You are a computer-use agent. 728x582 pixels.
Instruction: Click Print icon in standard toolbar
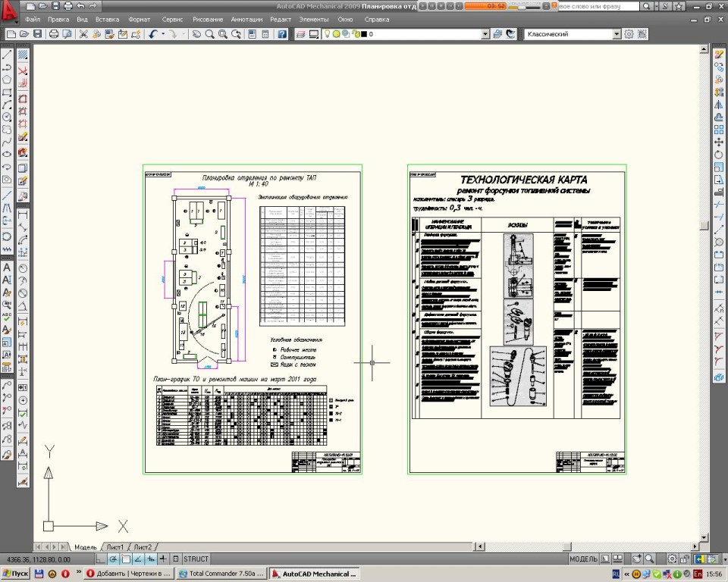pyautogui.click(x=54, y=34)
